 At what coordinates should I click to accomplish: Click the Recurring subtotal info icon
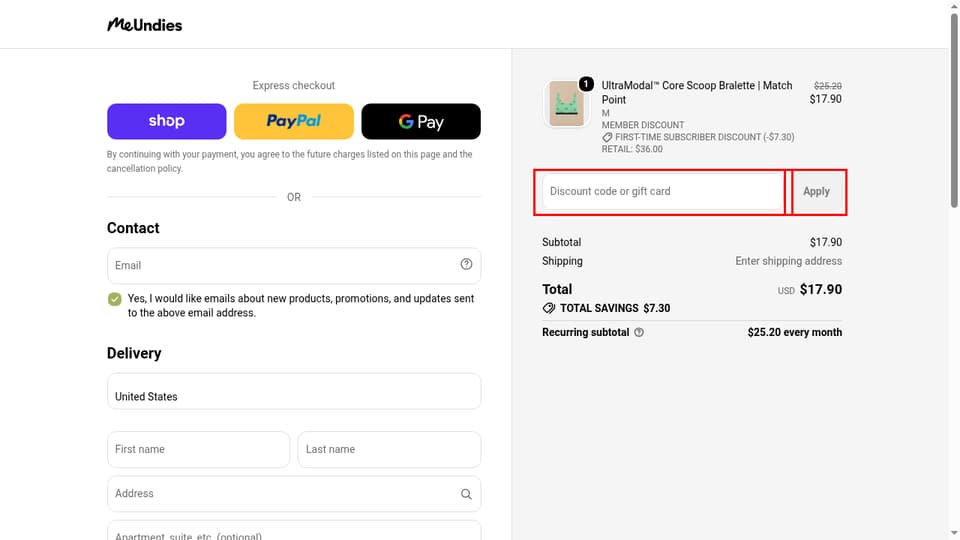pos(639,332)
